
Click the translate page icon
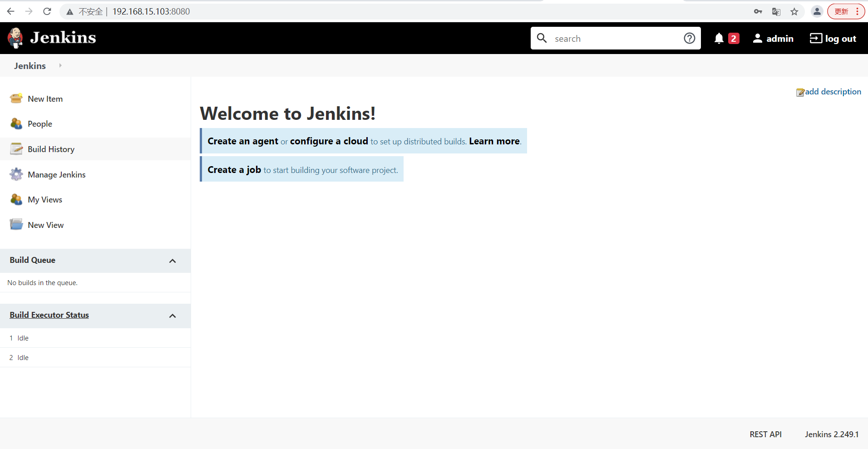776,12
